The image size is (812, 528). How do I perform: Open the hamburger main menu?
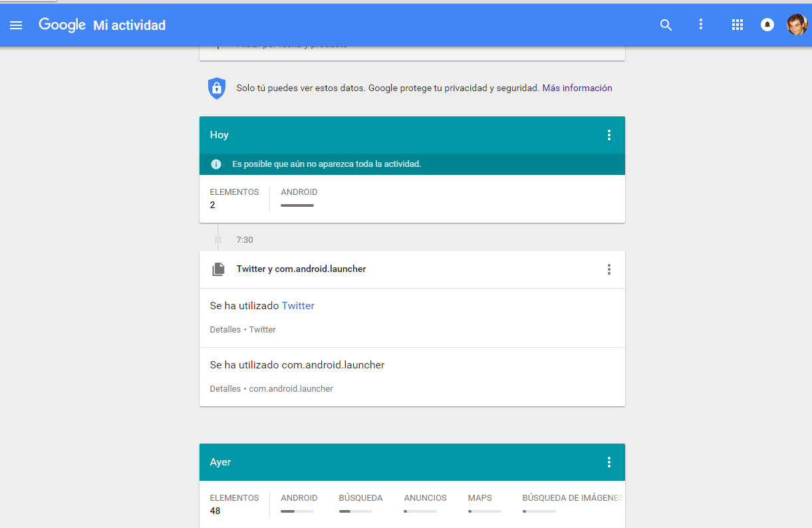pyautogui.click(x=16, y=25)
